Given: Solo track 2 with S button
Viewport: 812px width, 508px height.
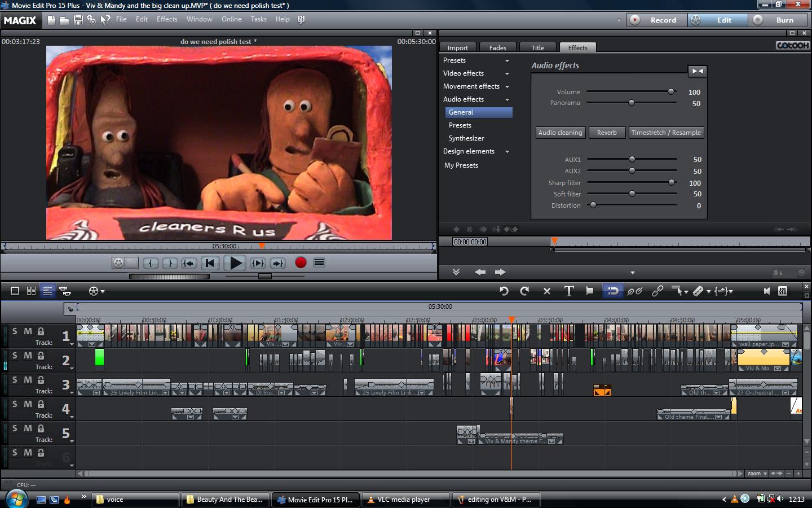Looking at the screenshot, I should pos(15,356).
